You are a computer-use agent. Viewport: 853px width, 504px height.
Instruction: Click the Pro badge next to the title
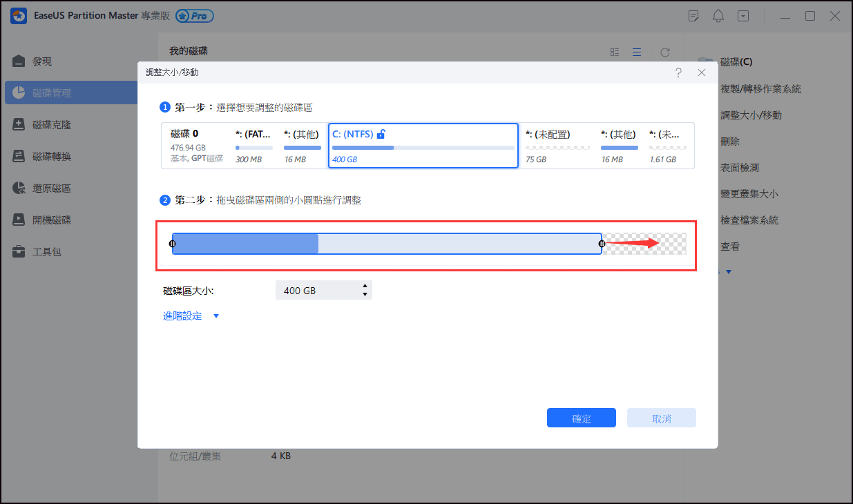tap(194, 15)
